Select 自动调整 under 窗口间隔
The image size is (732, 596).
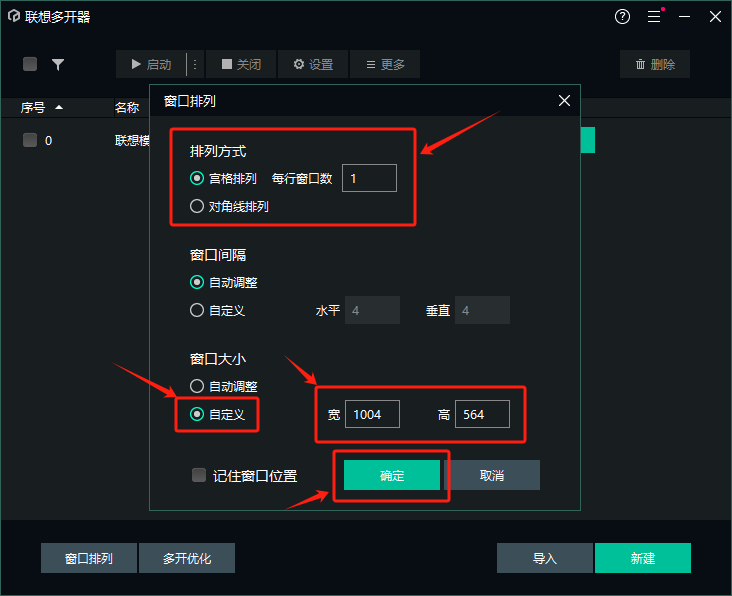[x=197, y=282]
